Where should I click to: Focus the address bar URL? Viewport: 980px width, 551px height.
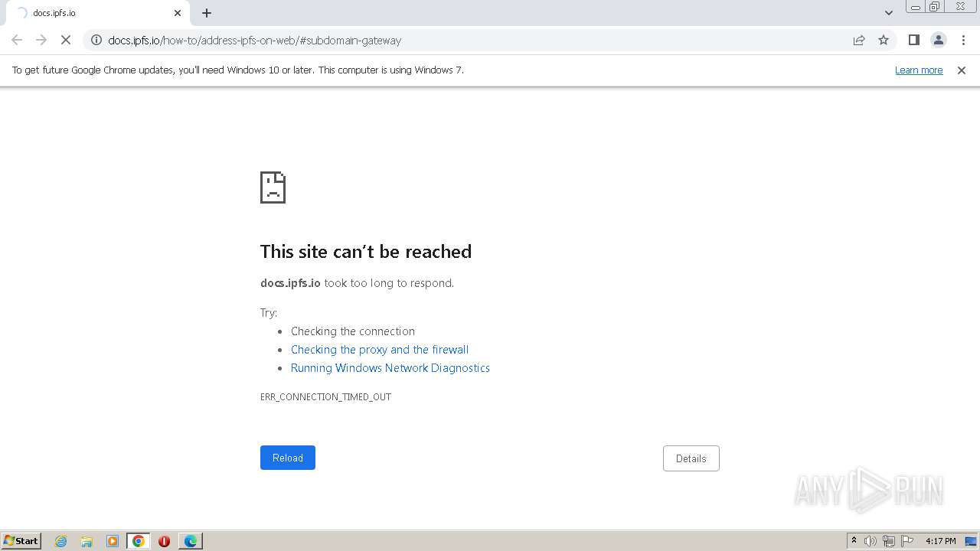[254, 40]
